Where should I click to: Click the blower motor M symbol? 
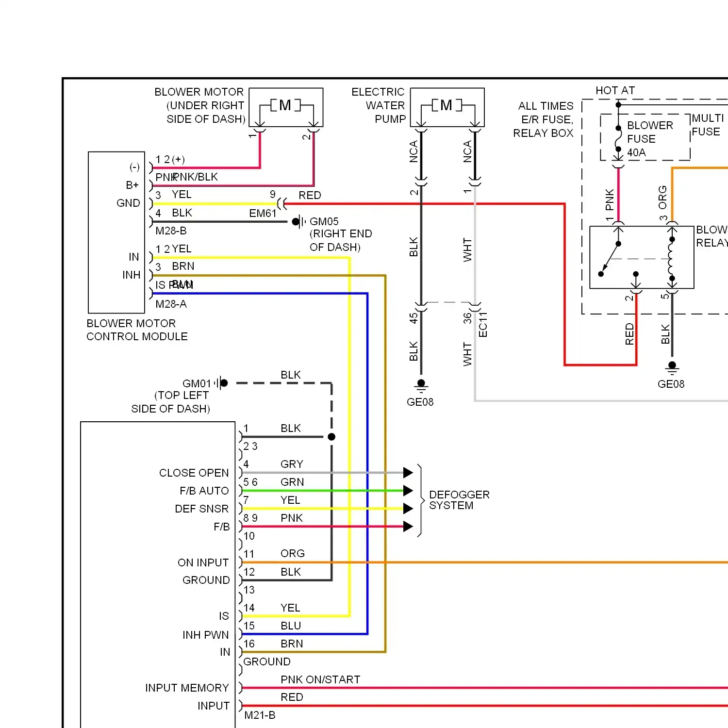(x=285, y=105)
